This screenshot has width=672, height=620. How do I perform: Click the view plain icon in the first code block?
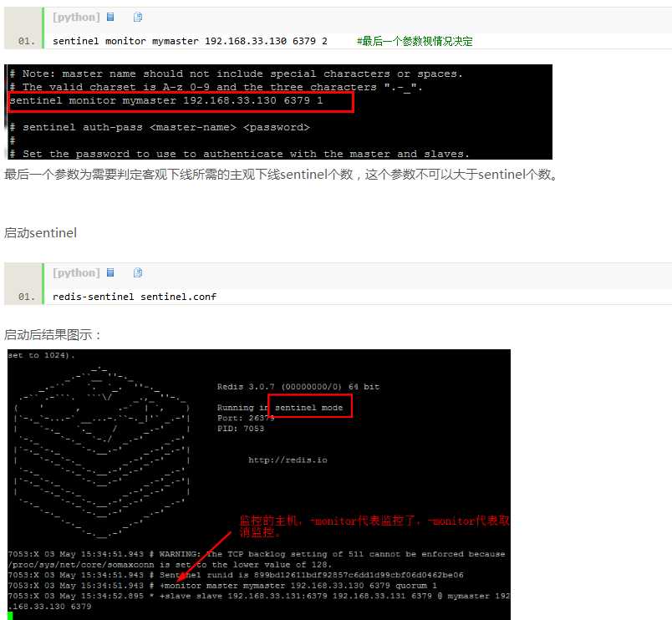[x=110, y=17]
